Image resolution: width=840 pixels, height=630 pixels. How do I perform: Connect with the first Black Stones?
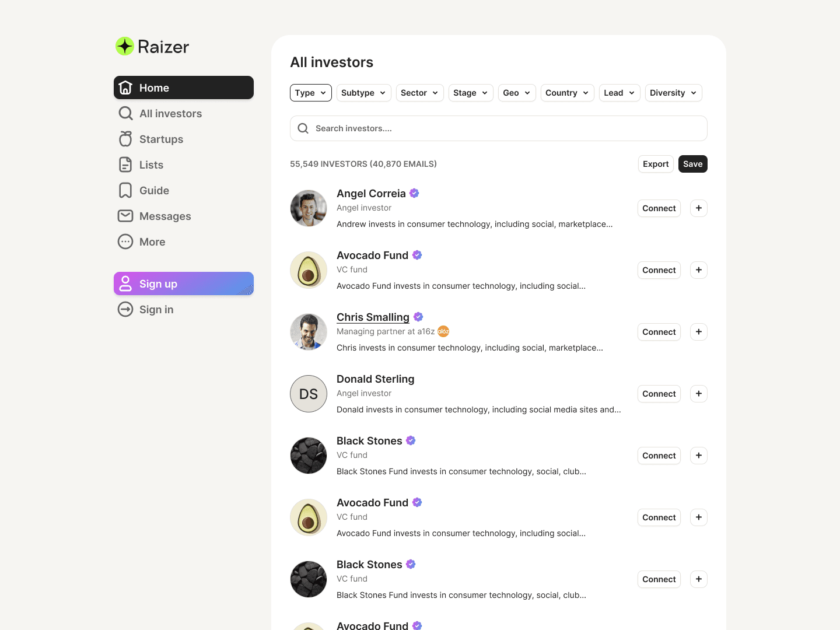point(659,456)
